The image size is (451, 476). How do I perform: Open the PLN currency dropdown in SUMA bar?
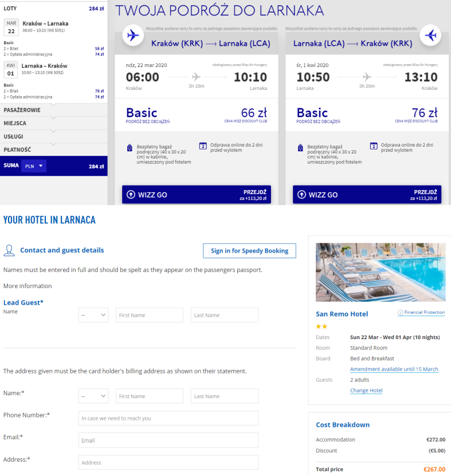point(34,166)
